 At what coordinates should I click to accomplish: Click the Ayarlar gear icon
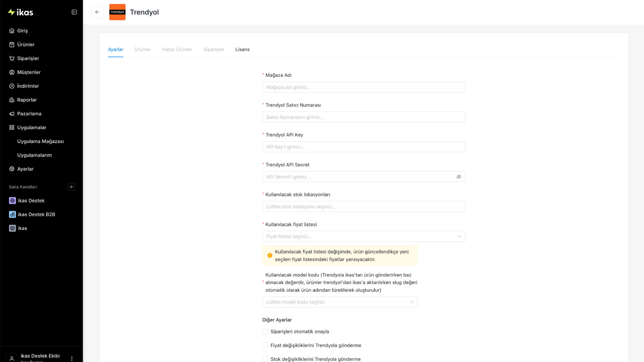coord(12,169)
